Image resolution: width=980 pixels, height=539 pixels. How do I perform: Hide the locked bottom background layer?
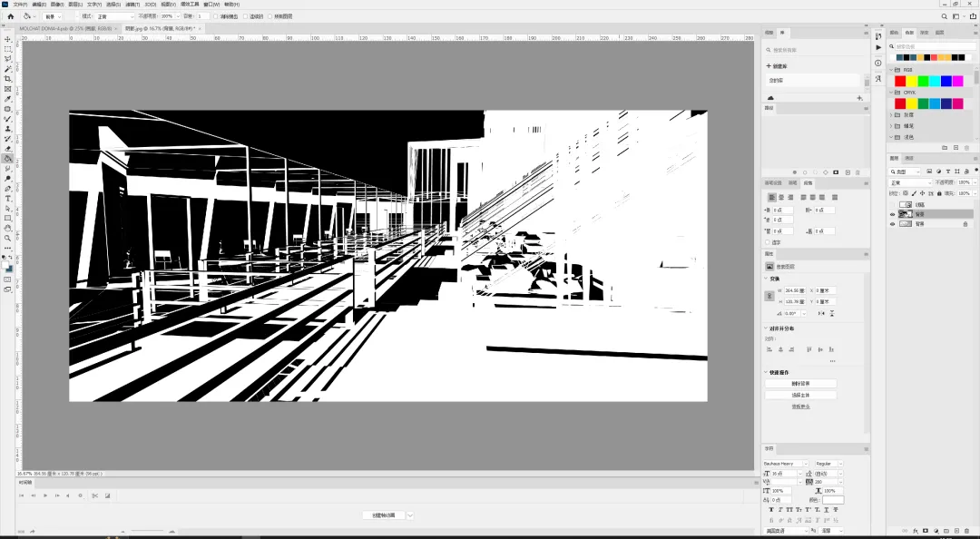pyautogui.click(x=893, y=224)
